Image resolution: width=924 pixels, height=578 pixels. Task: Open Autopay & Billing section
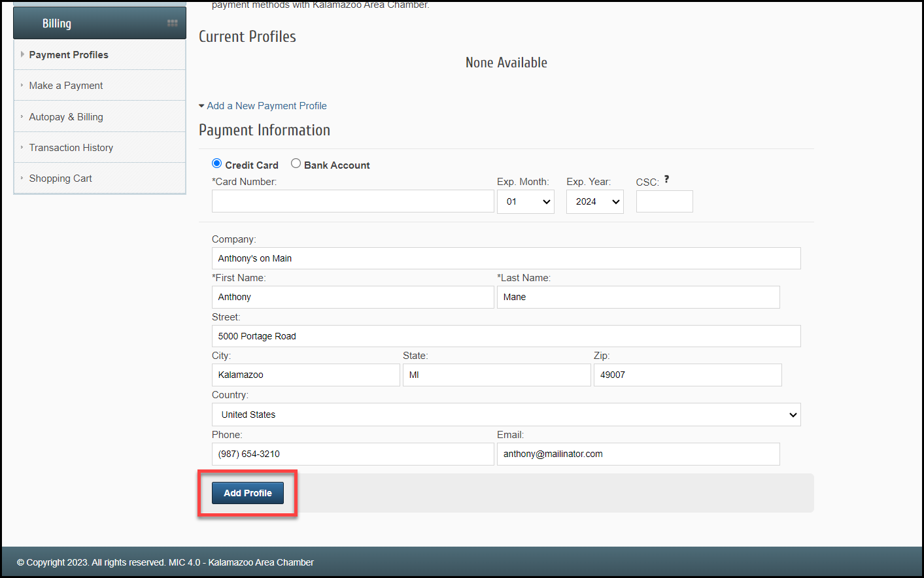[99, 117]
